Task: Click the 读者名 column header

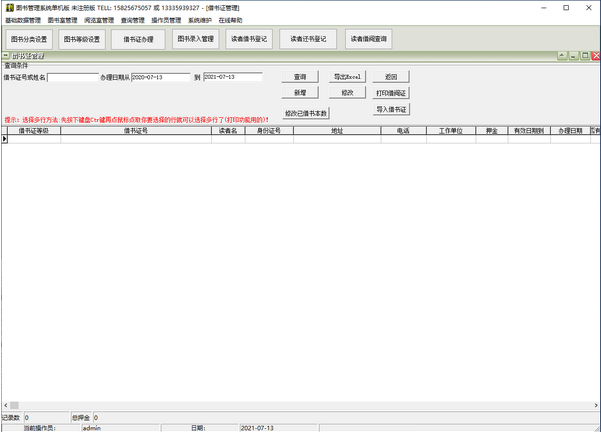Action: pyautogui.click(x=227, y=130)
